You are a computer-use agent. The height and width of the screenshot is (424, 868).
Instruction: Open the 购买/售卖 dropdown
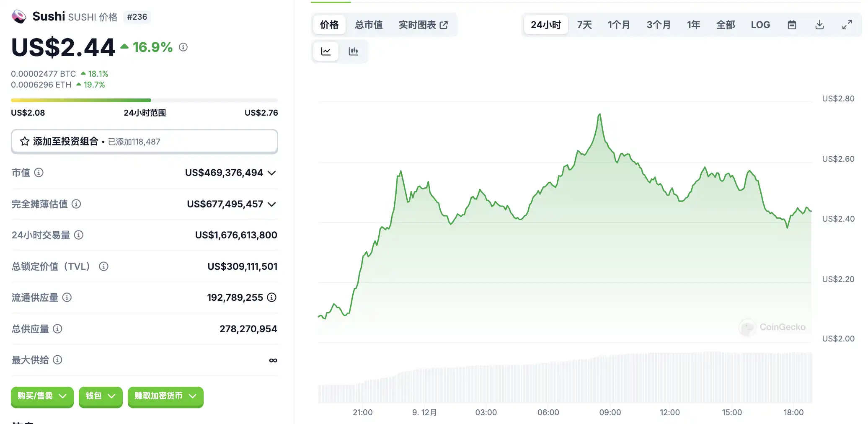[42, 396]
